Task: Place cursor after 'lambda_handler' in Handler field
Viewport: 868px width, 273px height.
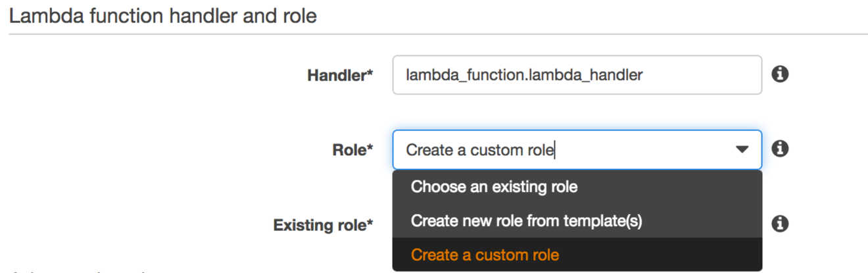Action: 644,75
